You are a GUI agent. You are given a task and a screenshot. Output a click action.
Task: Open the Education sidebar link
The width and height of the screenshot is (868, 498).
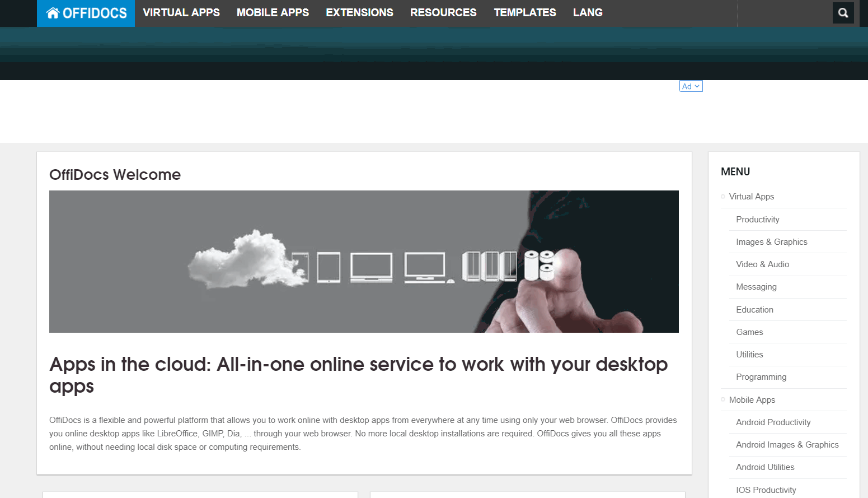click(x=755, y=310)
